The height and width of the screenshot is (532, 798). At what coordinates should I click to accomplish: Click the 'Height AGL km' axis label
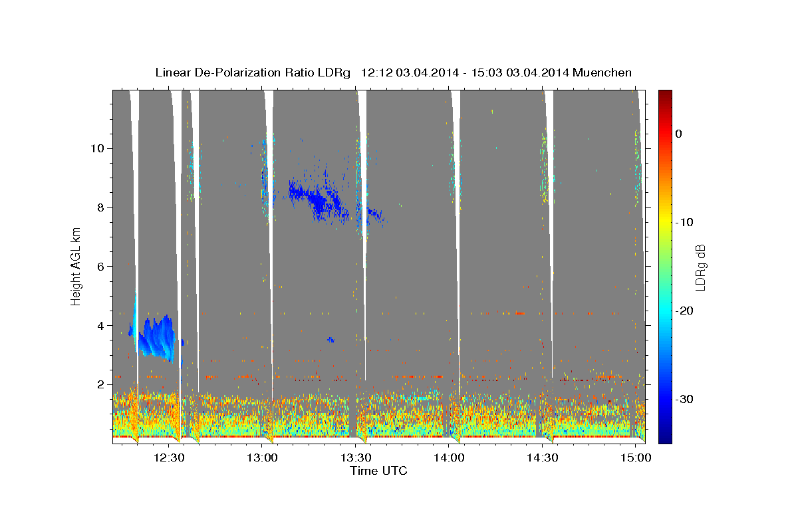point(76,266)
